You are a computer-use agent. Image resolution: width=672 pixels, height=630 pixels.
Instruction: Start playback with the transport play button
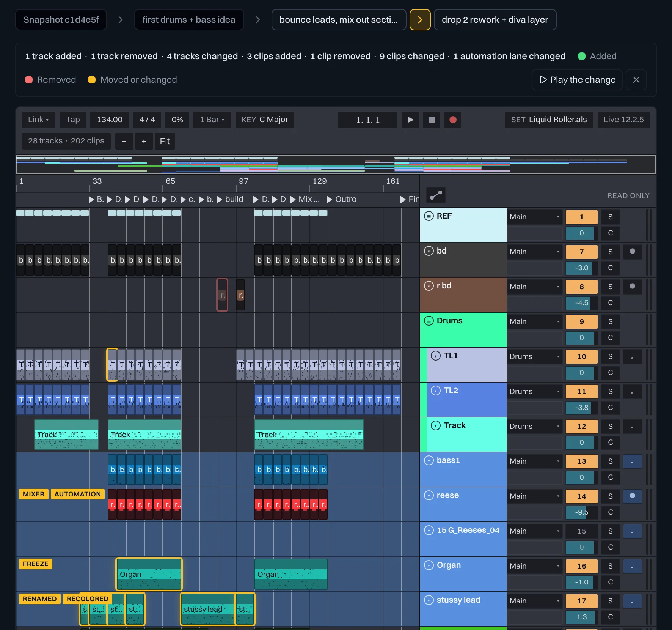click(410, 120)
